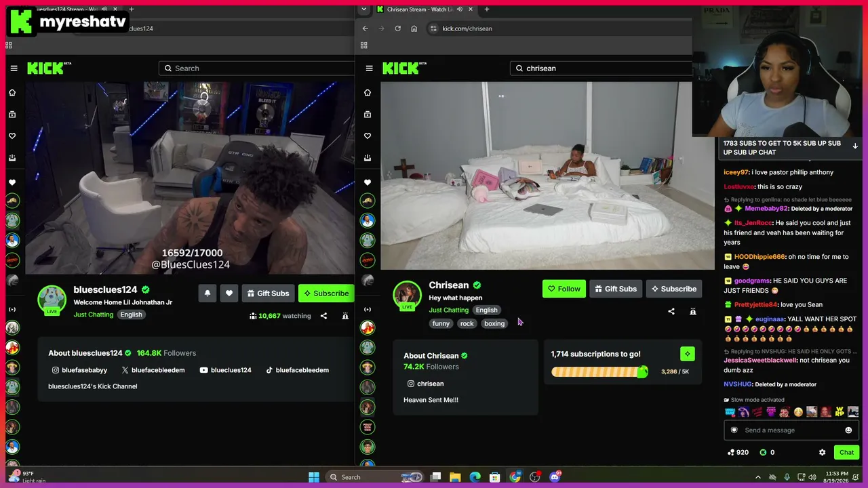Click subscription goal progress bar 3,286 / 5K

click(x=599, y=371)
